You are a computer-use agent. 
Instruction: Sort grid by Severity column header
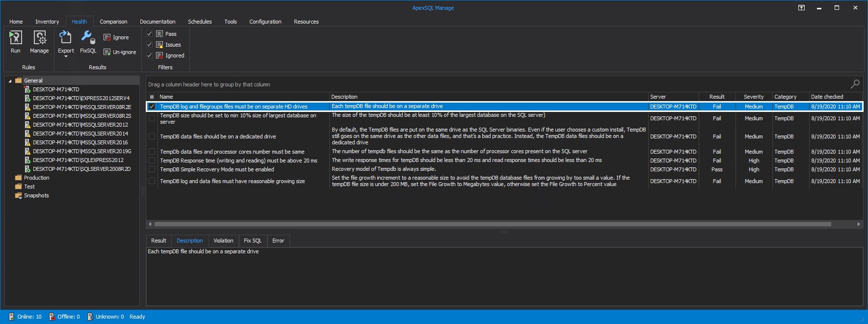pyautogui.click(x=754, y=97)
